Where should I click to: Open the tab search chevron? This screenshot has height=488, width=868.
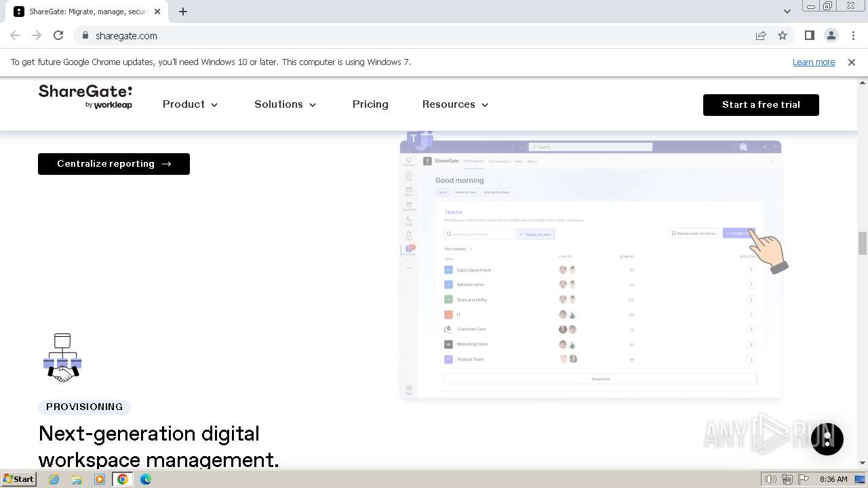coord(787,12)
